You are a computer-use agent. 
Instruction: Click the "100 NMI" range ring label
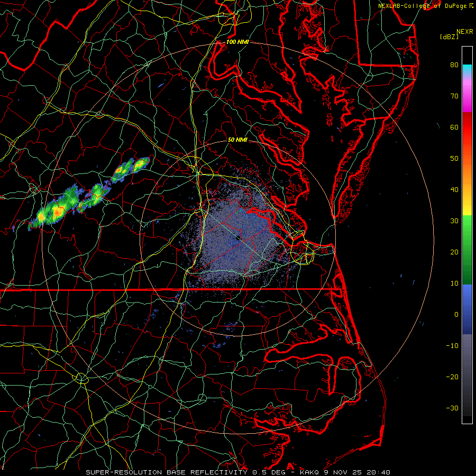237,42
